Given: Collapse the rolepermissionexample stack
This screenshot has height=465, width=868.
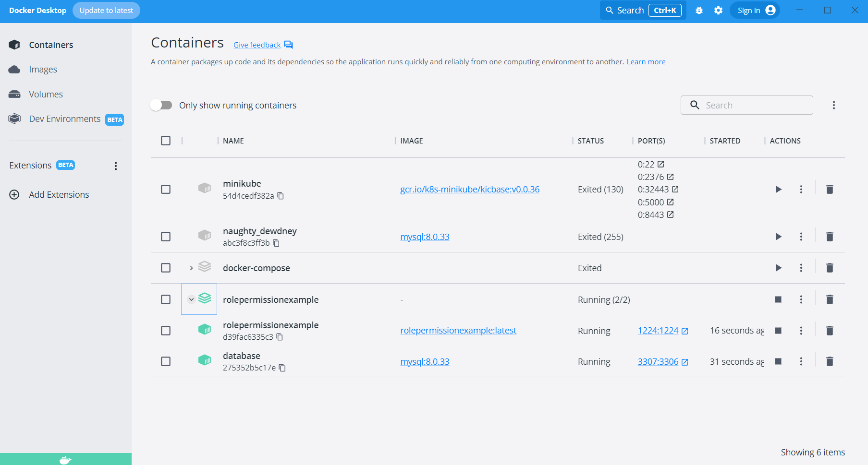Looking at the screenshot, I should point(191,299).
